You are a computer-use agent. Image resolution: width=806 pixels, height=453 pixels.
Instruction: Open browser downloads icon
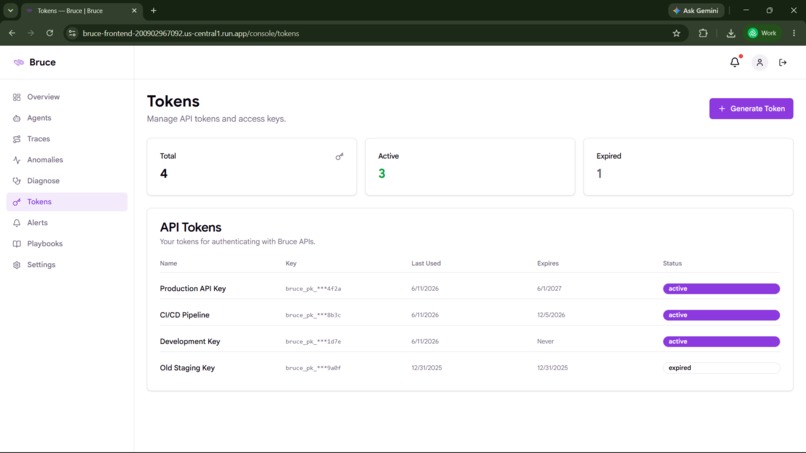pyautogui.click(x=730, y=33)
